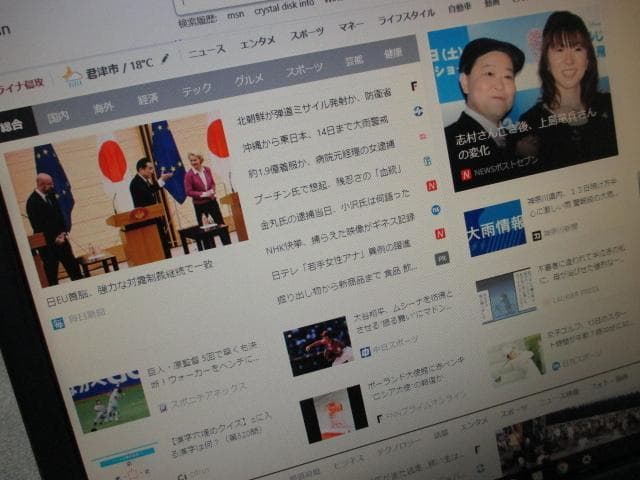Click the NEWSポストセブン red N logo

click(x=466, y=175)
